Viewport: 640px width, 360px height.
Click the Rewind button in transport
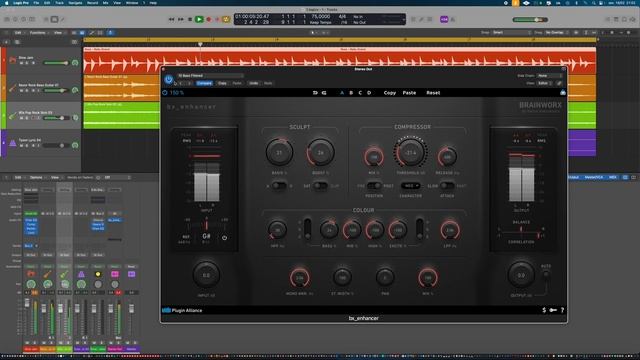[x=171, y=19]
